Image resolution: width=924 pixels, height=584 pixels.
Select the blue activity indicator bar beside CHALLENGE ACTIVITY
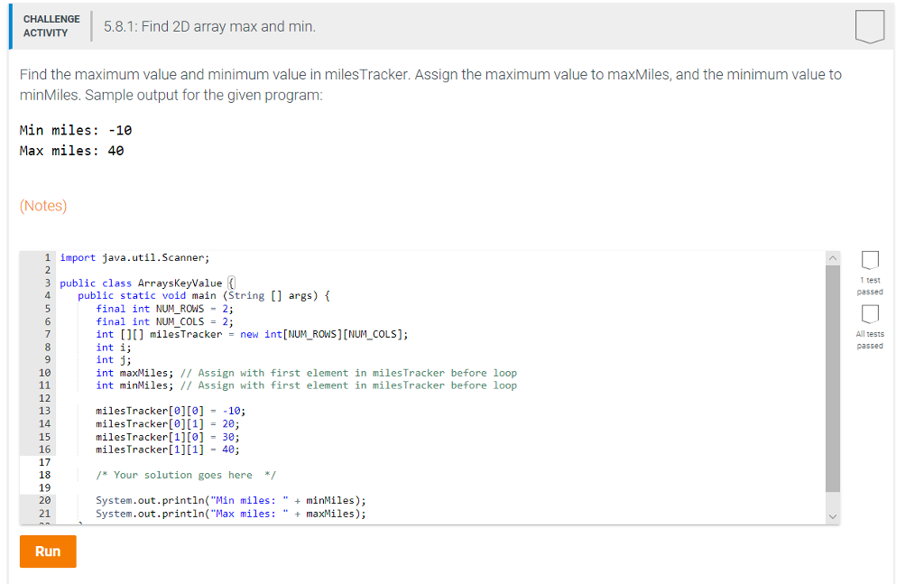(10, 26)
